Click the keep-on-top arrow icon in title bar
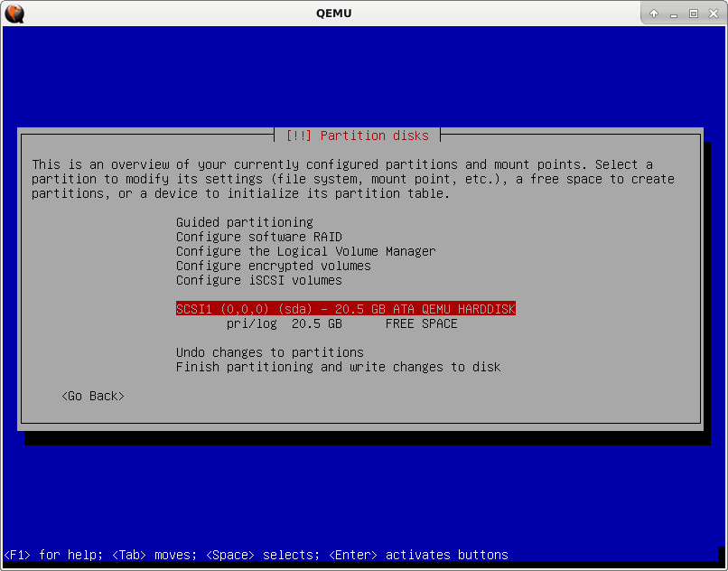This screenshot has width=728, height=571. 654,14
